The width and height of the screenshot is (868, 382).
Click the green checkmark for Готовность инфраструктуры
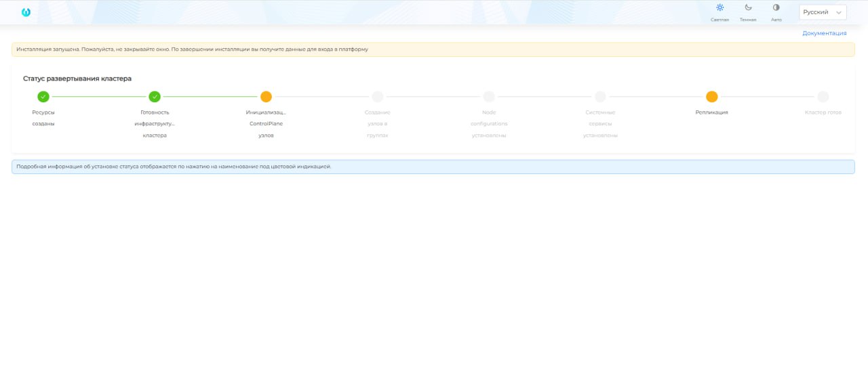coord(155,97)
